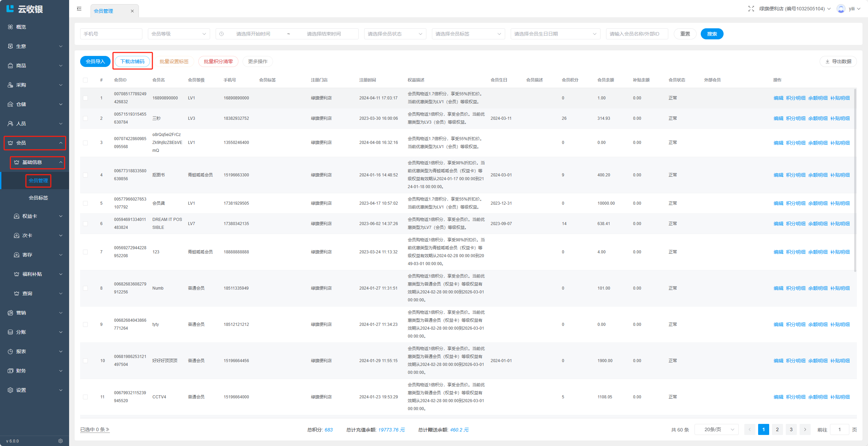Close the 会员管理 tab with the X icon

pos(132,11)
